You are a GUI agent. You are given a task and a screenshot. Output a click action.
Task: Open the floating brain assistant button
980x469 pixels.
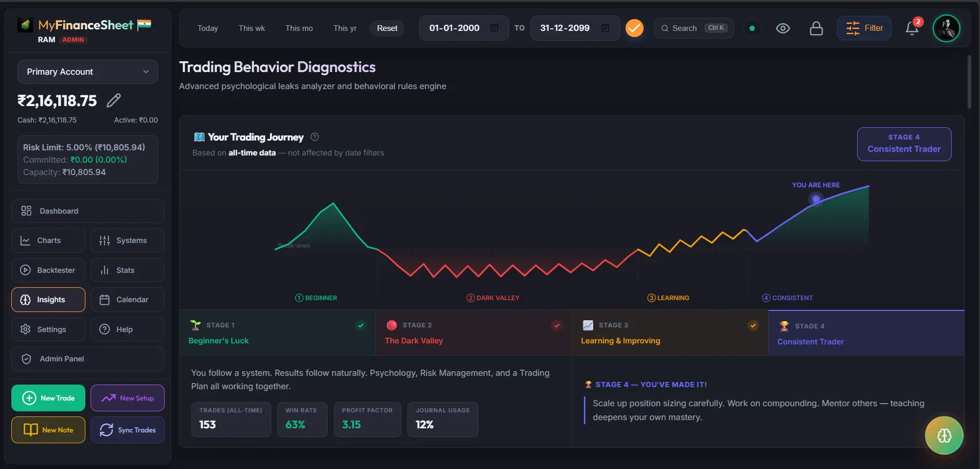point(944,436)
